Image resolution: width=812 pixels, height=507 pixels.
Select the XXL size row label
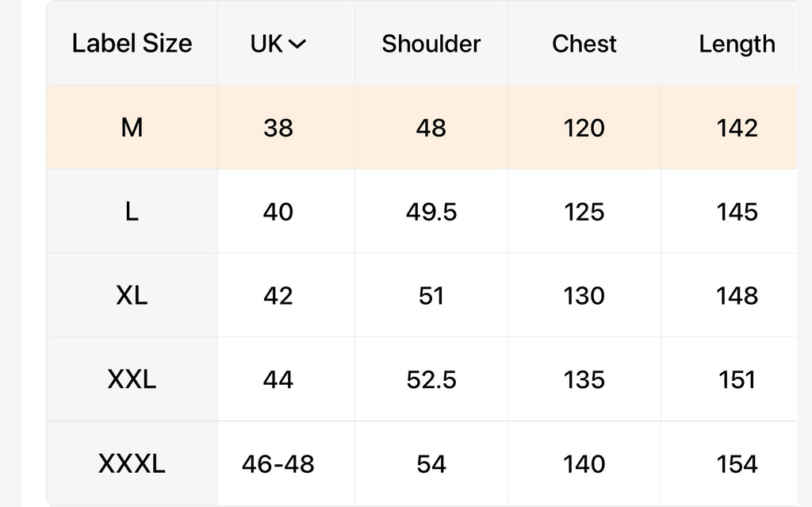pyautogui.click(x=132, y=379)
